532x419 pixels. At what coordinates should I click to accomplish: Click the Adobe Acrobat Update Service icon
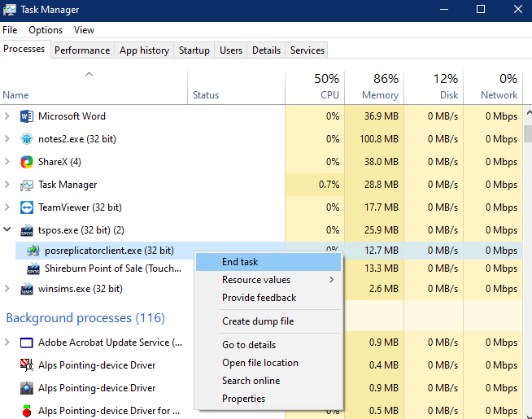pyautogui.click(x=27, y=343)
